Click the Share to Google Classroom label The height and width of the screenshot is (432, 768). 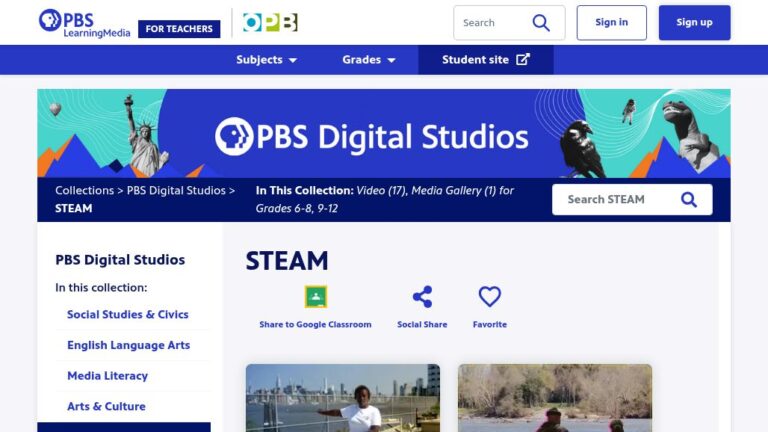[315, 324]
